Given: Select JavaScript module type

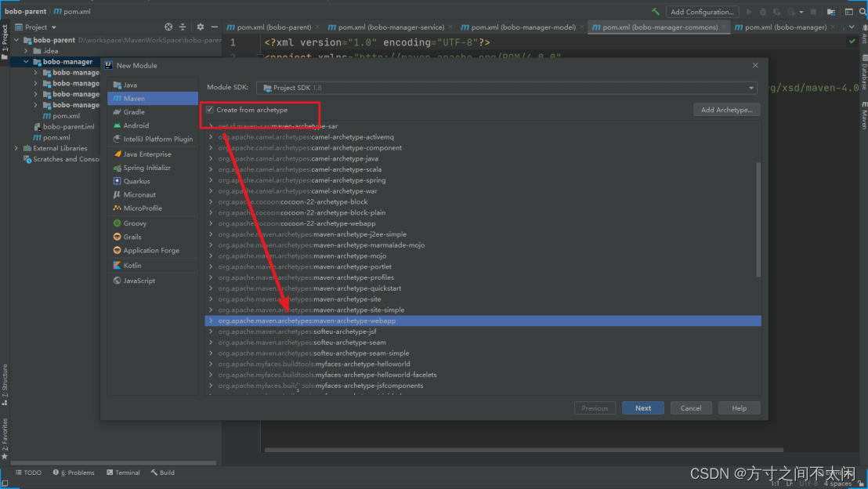Looking at the screenshot, I should 153,281.
